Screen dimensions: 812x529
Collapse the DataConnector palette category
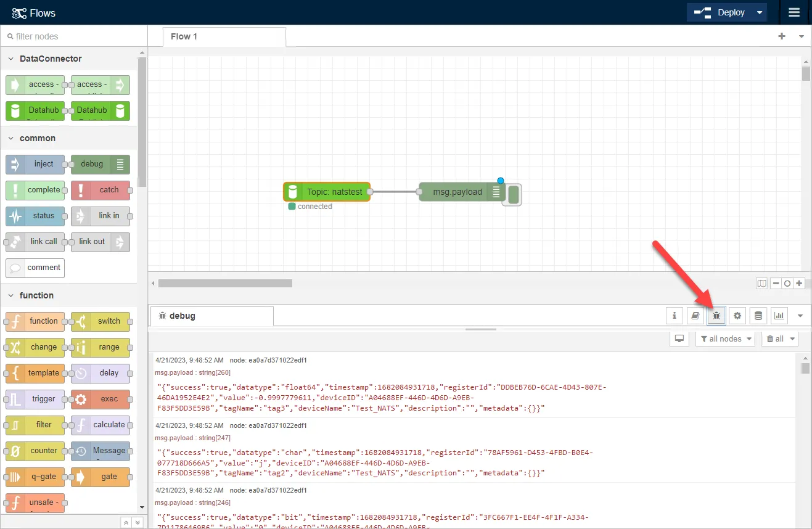[68, 59]
